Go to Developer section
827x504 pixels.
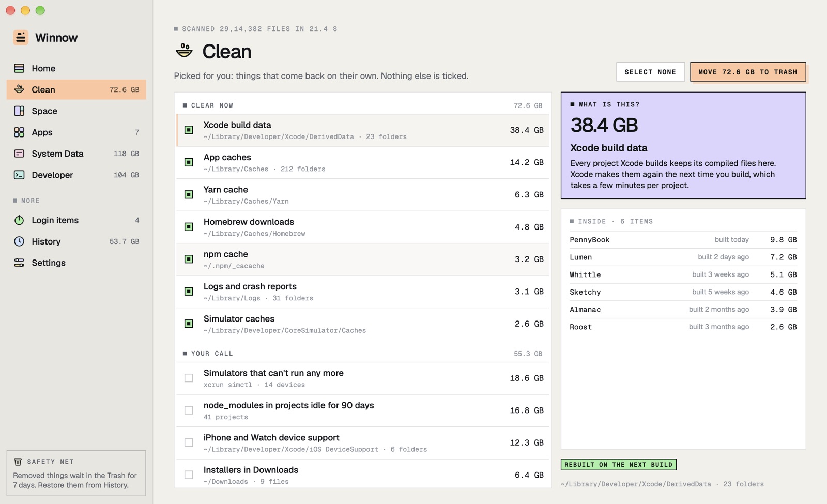click(76, 175)
